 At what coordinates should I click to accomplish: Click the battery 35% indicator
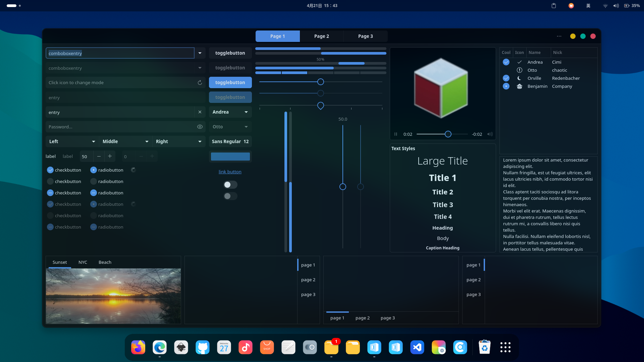632,6
